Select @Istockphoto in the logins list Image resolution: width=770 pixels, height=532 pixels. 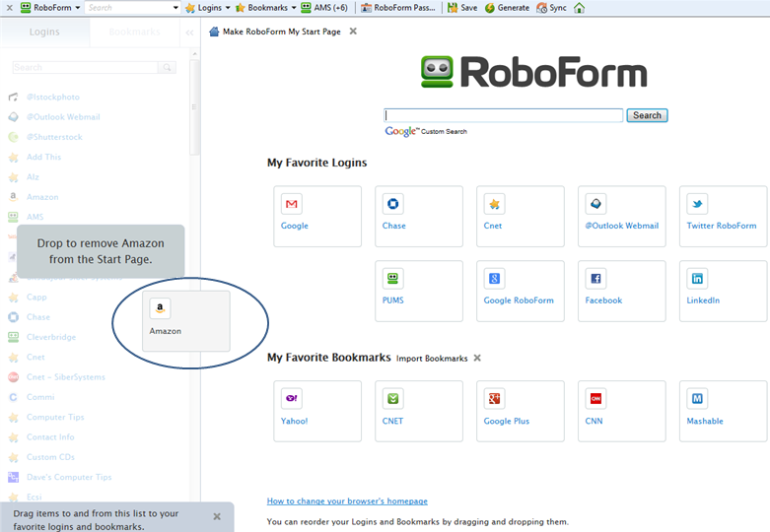53,98
